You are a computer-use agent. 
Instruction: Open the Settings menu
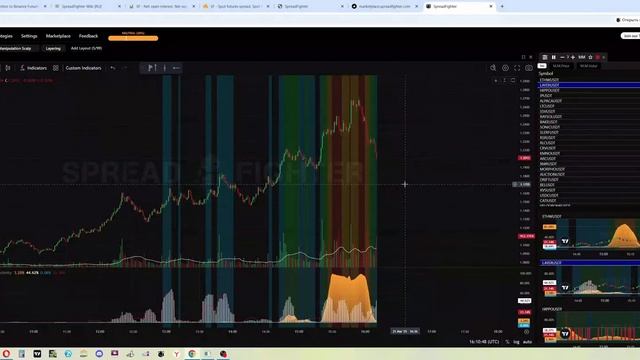[x=29, y=36]
